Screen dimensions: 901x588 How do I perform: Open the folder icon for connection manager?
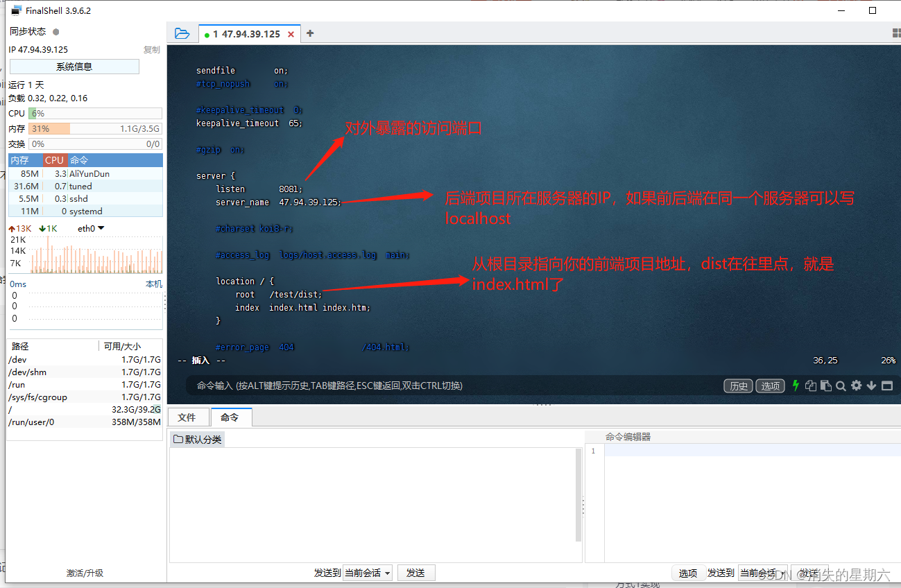(182, 33)
